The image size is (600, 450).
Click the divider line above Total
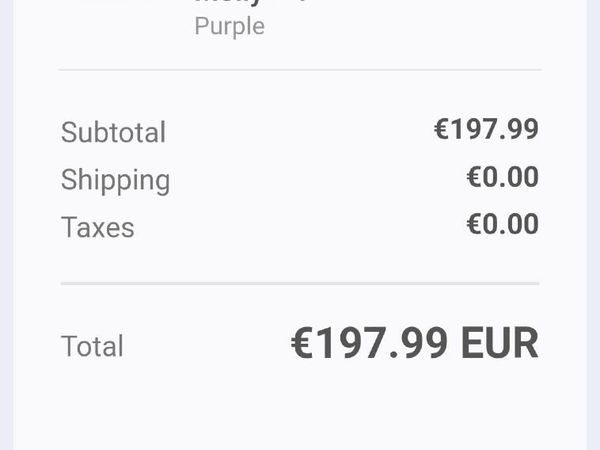pos(300,284)
